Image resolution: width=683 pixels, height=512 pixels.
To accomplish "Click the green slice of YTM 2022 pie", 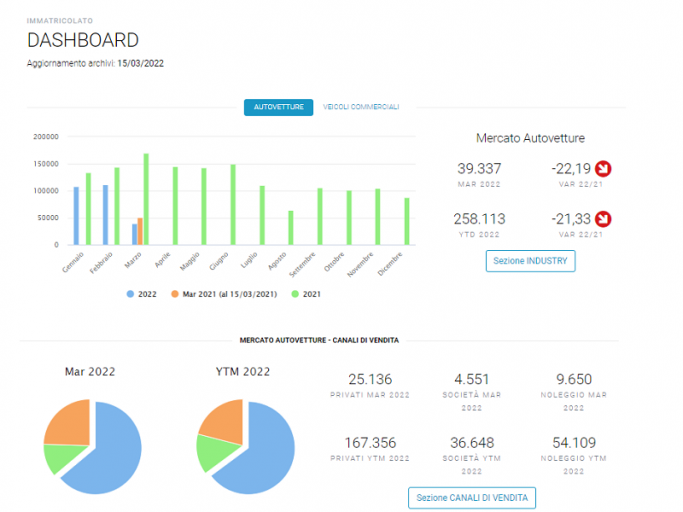I will (216, 453).
